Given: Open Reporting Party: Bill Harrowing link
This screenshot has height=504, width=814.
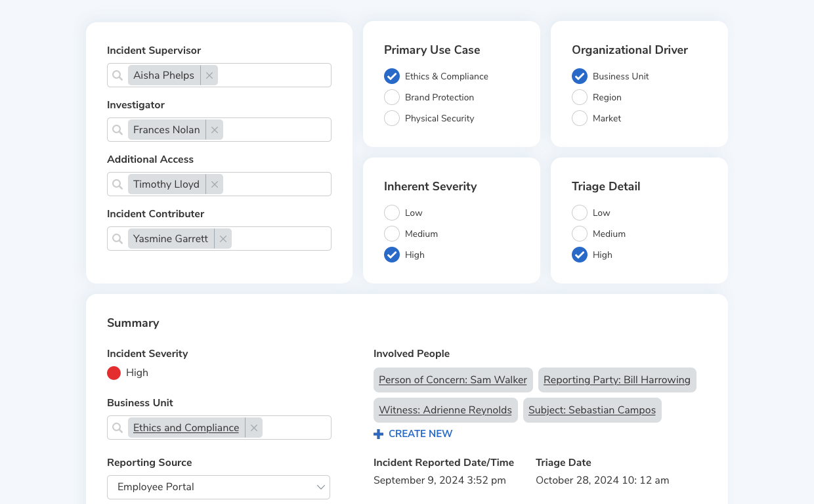Looking at the screenshot, I should 616,380.
